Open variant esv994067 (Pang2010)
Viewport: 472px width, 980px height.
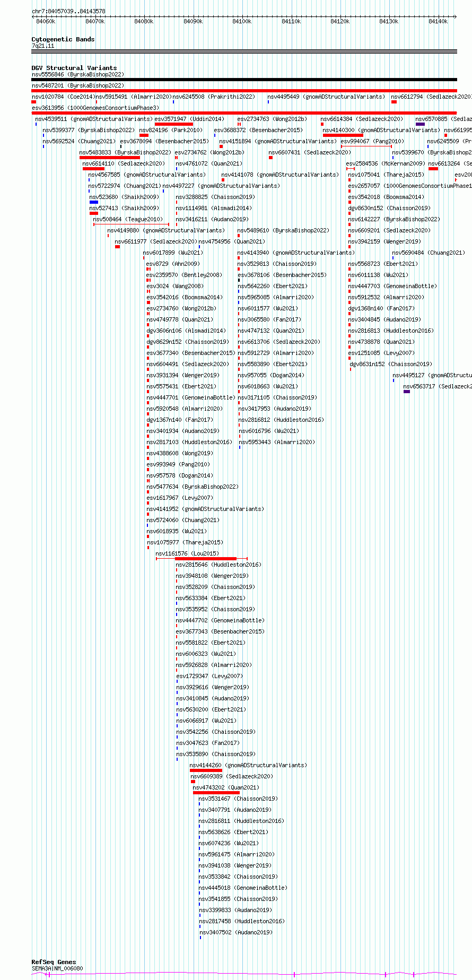pyautogui.click(x=372, y=142)
